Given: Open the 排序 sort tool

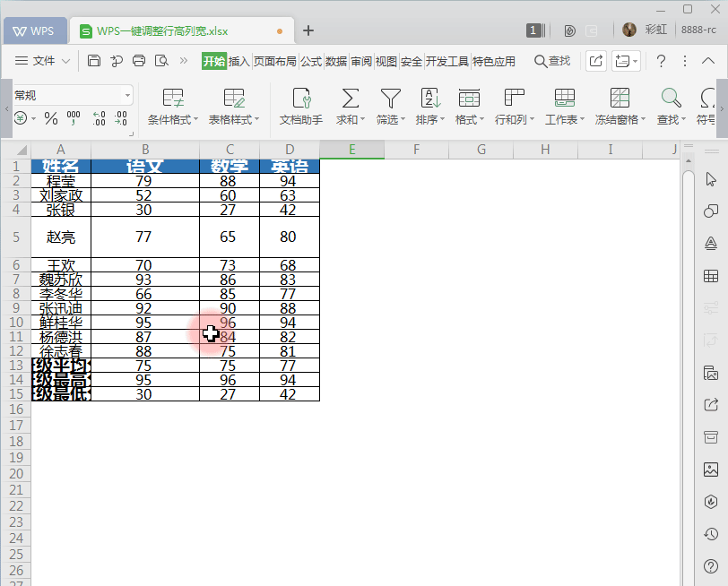Looking at the screenshot, I should tap(430, 107).
